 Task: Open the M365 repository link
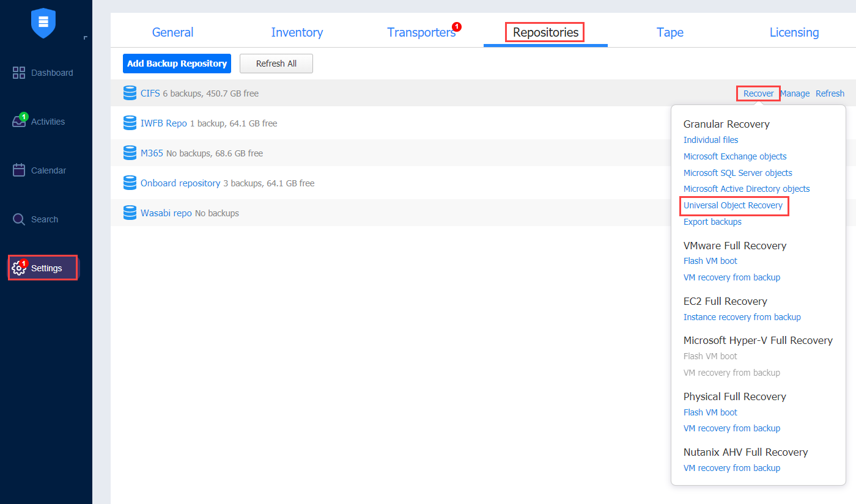[x=152, y=153]
